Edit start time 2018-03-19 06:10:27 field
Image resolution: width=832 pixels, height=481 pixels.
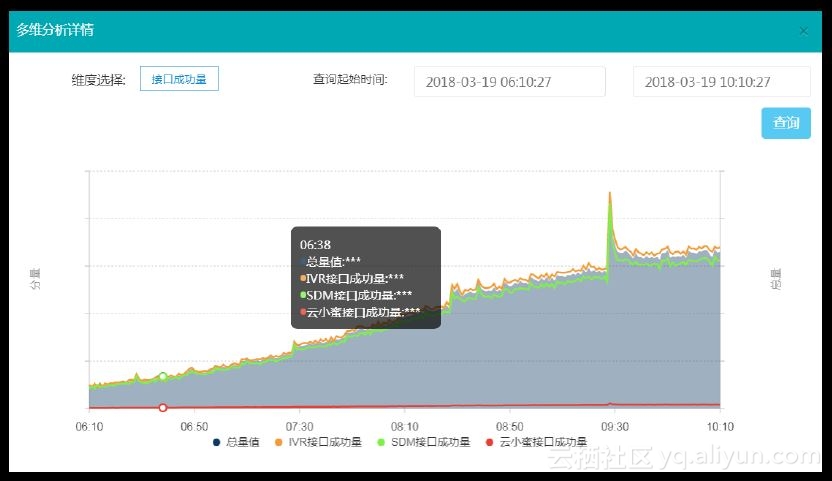point(509,82)
